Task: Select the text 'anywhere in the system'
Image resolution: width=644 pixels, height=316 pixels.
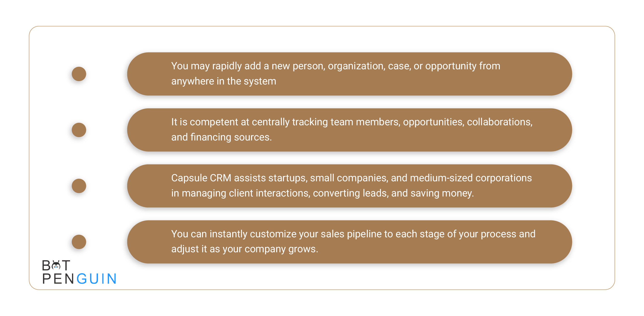Action: pos(224,81)
